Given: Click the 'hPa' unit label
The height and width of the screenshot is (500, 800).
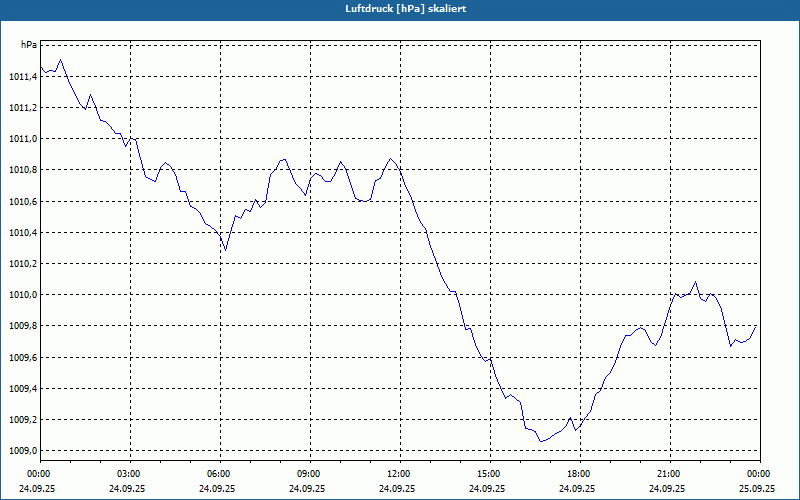Looking at the screenshot, I should click(x=29, y=45).
